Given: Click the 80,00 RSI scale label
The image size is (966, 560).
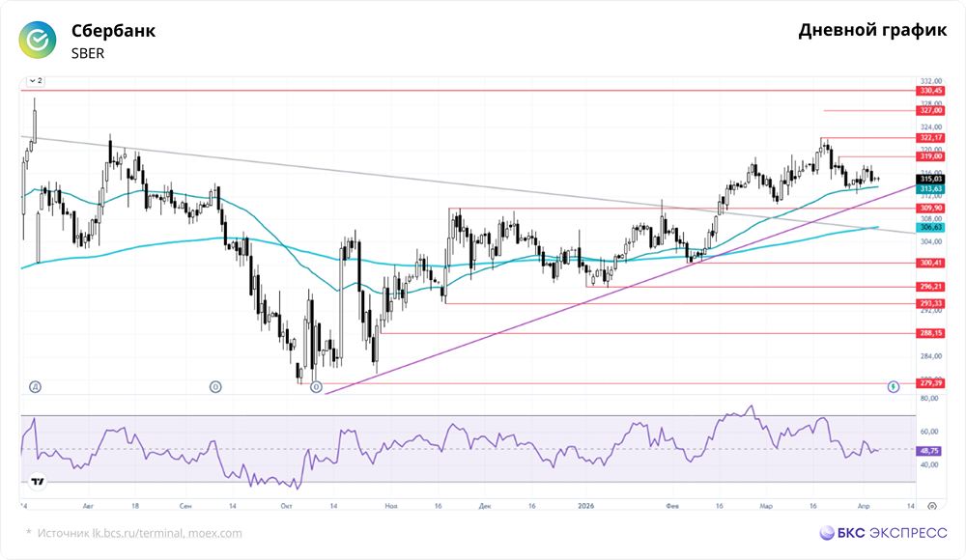Looking at the screenshot, I should tap(929, 399).
